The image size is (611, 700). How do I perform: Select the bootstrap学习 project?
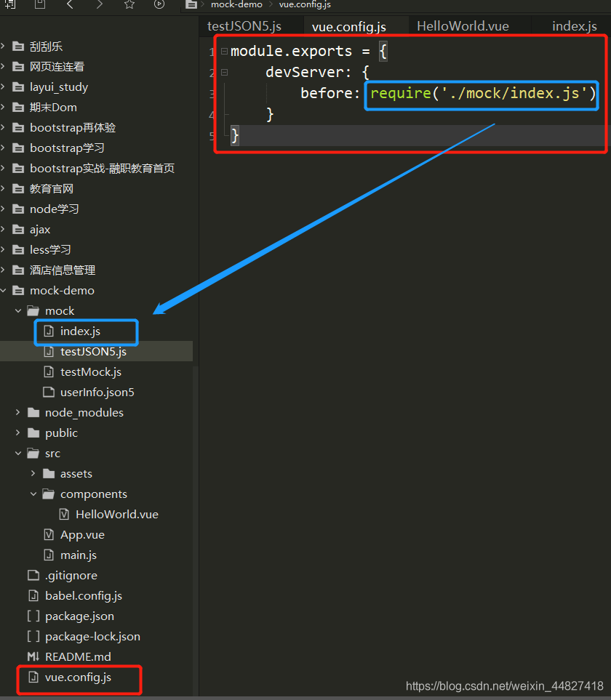click(67, 148)
